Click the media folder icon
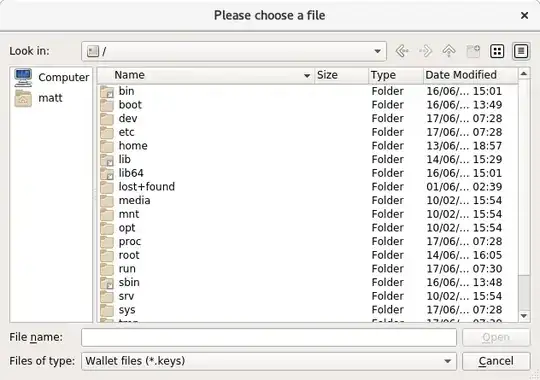This screenshot has width=540, height=380. [x=107, y=201]
